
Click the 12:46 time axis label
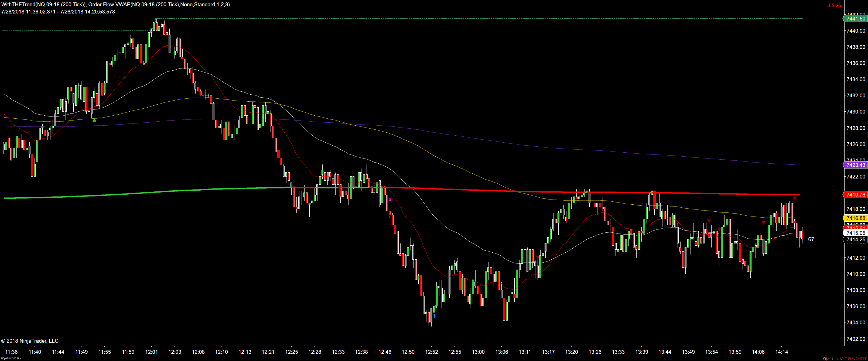click(385, 352)
